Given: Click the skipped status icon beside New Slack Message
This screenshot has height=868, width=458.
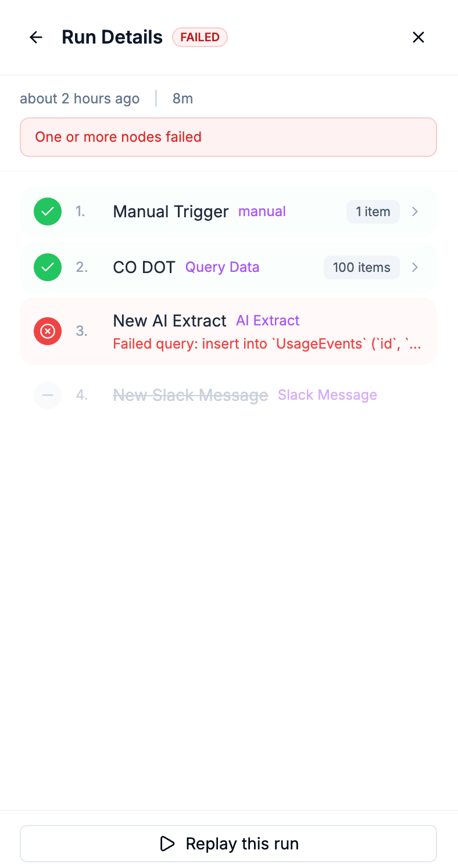Looking at the screenshot, I should [47, 395].
